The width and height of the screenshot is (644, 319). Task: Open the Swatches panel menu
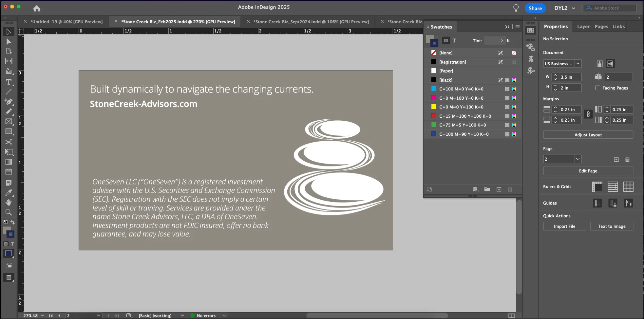coord(518,27)
